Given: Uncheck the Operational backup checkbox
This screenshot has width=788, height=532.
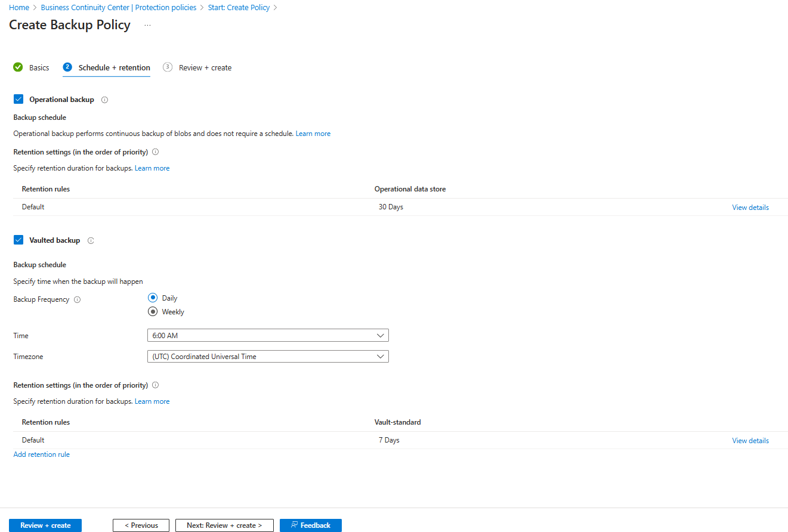Looking at the screenshot, I should coord(18,100).
